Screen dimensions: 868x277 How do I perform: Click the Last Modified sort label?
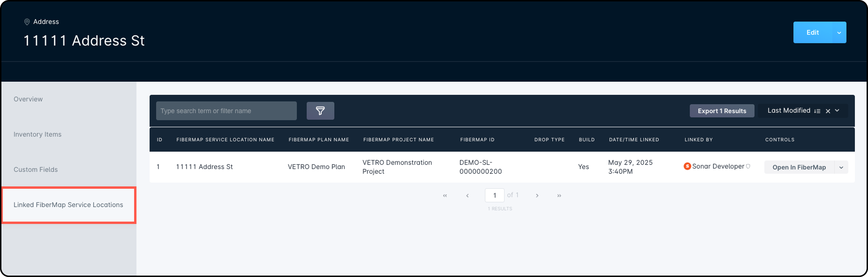click(x=789, y=110)
